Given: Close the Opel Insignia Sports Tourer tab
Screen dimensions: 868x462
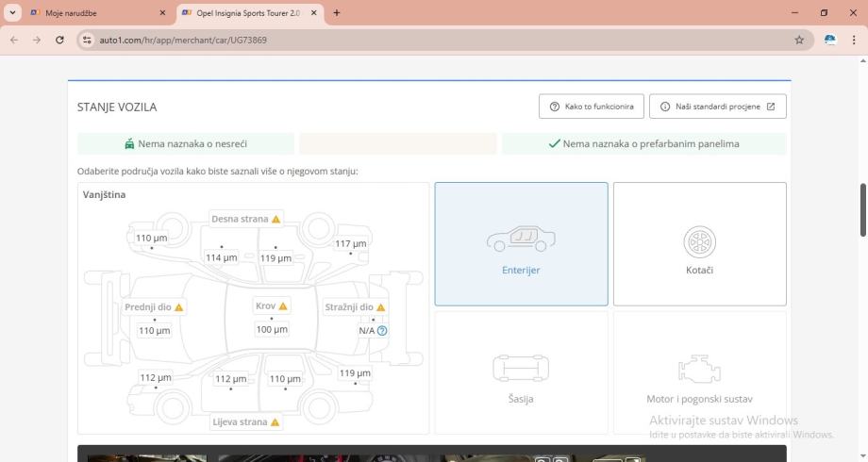Looking at the screenshot, I should point(313,12).
